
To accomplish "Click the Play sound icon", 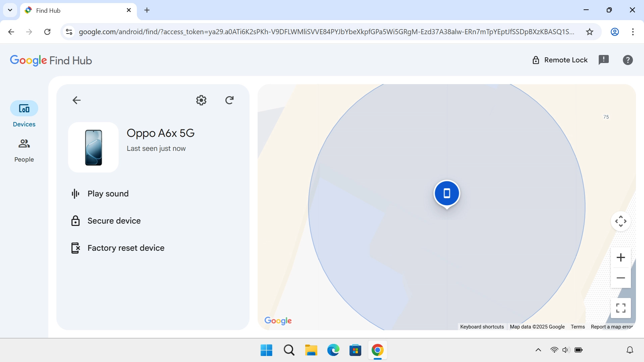I will click(x=75, y=193).
